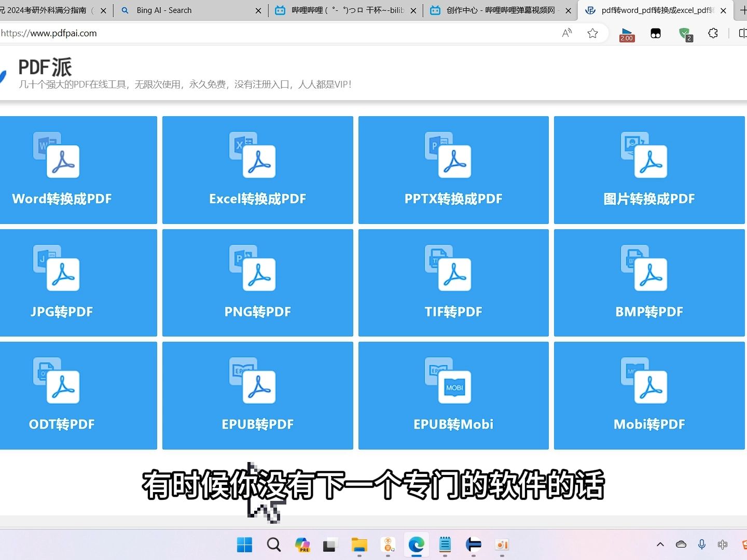Click the Word转换成PDF label text
Image resolution: width=747 pixels, height=560 pixels.
62,199
